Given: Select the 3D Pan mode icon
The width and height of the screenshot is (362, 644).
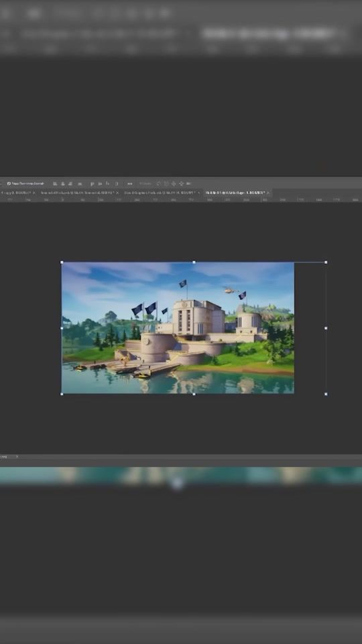Looking at the screenshot, I should point(174,184).
